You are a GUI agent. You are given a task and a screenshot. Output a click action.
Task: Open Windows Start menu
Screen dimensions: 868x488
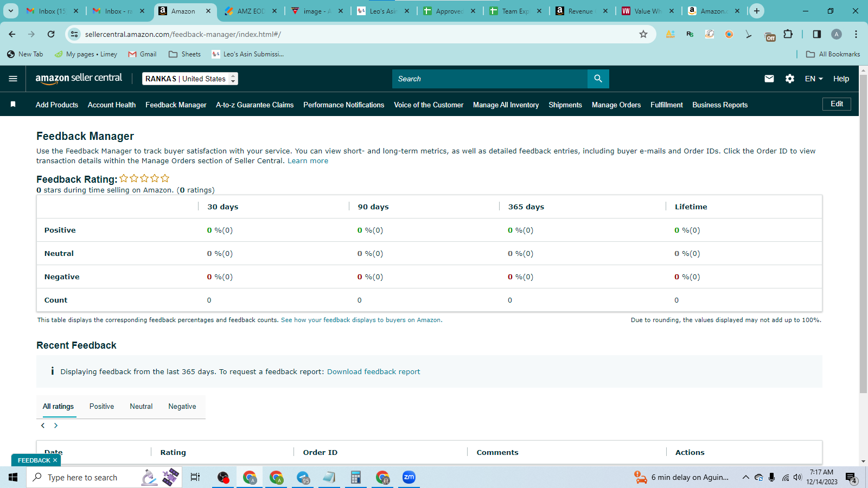tap(13, 477)
